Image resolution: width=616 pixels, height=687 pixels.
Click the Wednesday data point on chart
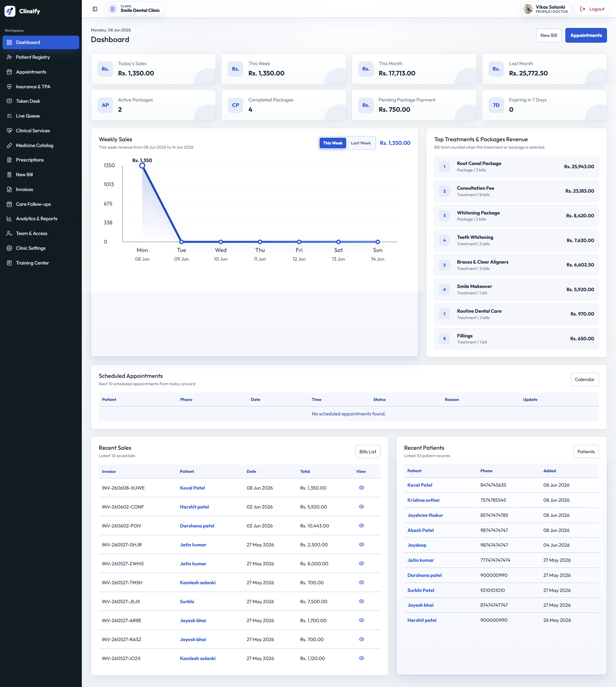pos(221,242)
